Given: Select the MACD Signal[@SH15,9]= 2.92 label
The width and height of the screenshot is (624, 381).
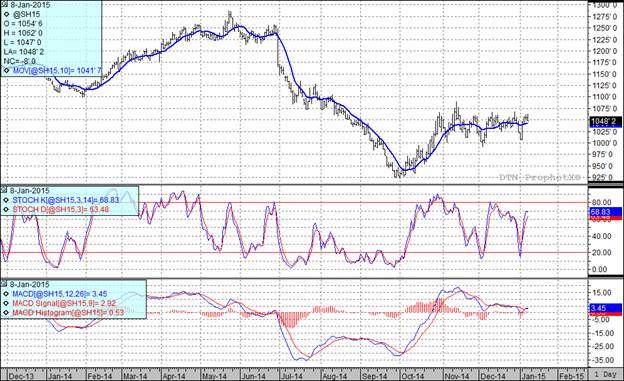Looking at the screenshot, I should click(64, 303).
